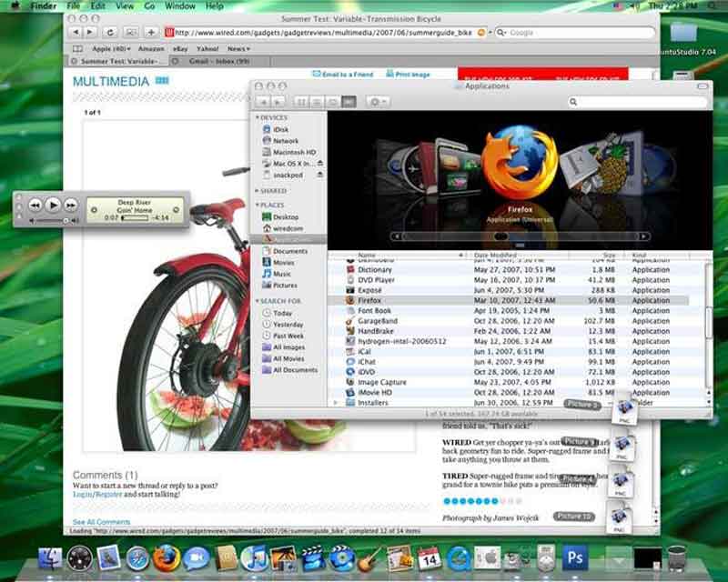Seek within the Deep River track progress bar

(135, 217)
